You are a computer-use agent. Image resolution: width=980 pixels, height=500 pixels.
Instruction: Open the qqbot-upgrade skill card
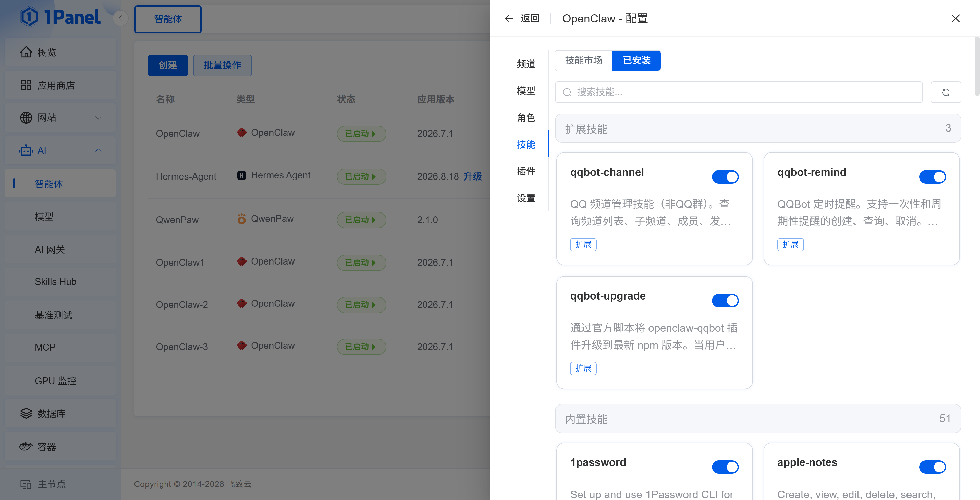(654, 332)
